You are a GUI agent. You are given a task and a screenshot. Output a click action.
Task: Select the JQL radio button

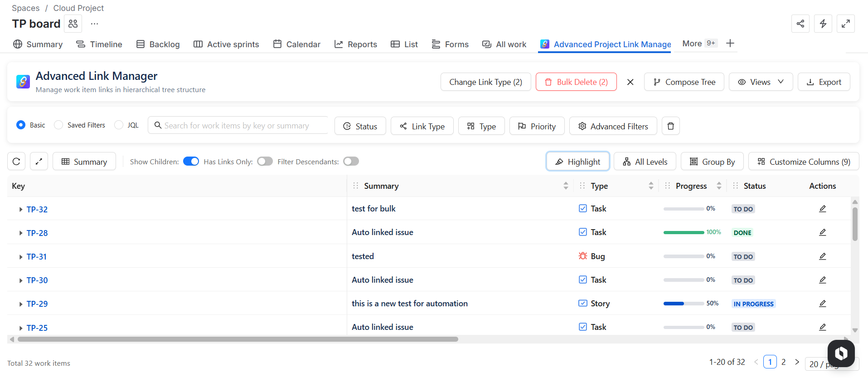click(x=119, y=125)
